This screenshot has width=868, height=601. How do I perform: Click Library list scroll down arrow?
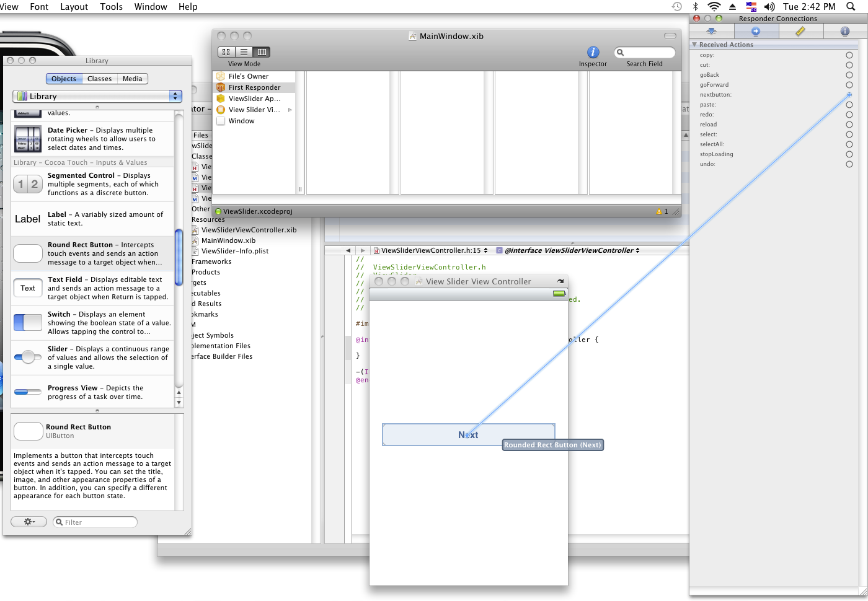point(179,403)
